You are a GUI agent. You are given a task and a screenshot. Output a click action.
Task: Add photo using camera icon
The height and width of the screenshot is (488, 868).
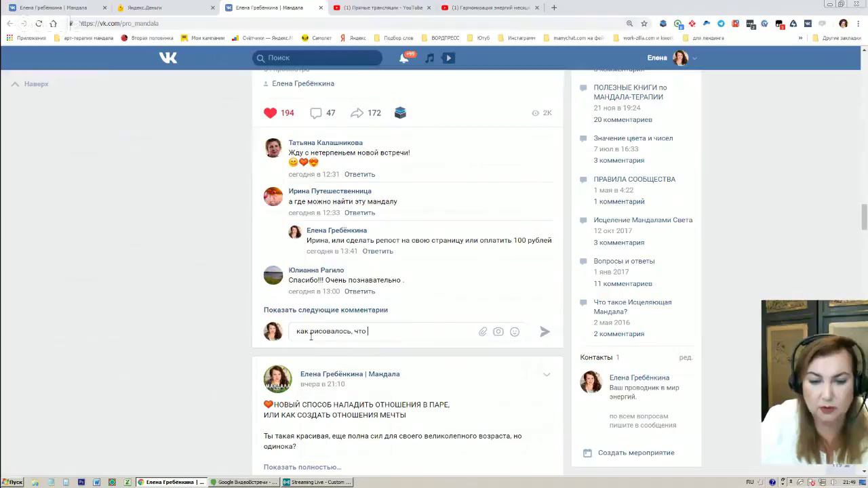(498, 331)
